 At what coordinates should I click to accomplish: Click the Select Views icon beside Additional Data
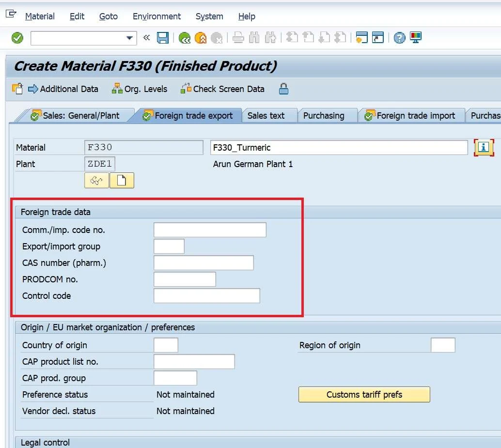[17, 89]
